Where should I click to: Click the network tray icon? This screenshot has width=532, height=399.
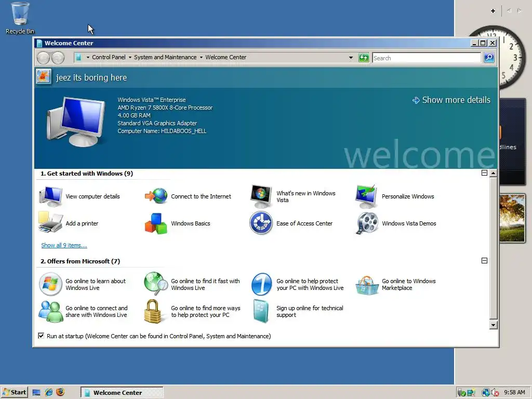point(485,393)
